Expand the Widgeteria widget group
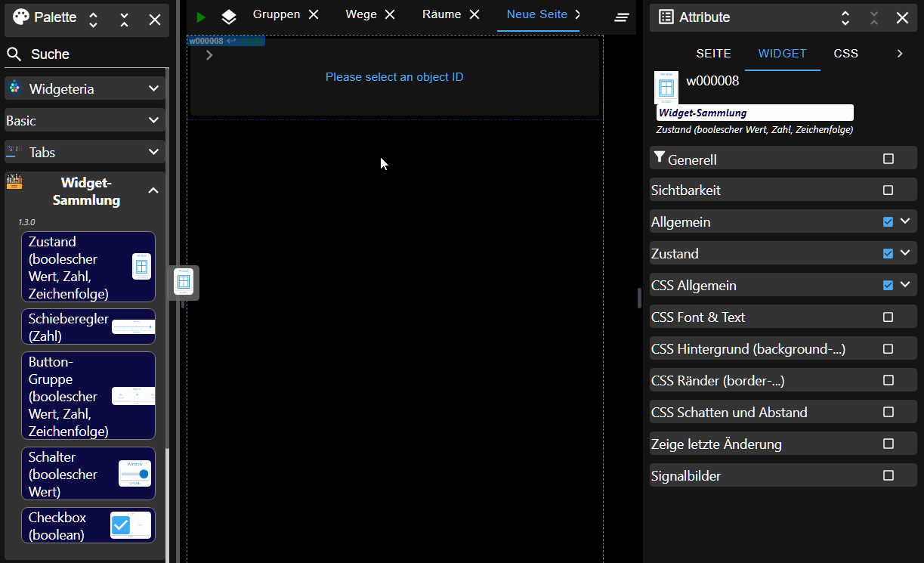924x563 pixels. point(153,88)
